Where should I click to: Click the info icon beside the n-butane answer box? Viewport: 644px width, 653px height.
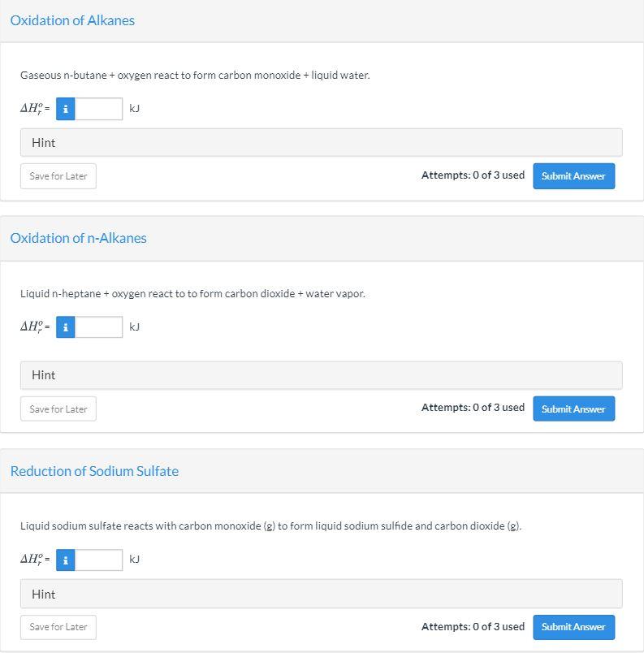[65, 108]
